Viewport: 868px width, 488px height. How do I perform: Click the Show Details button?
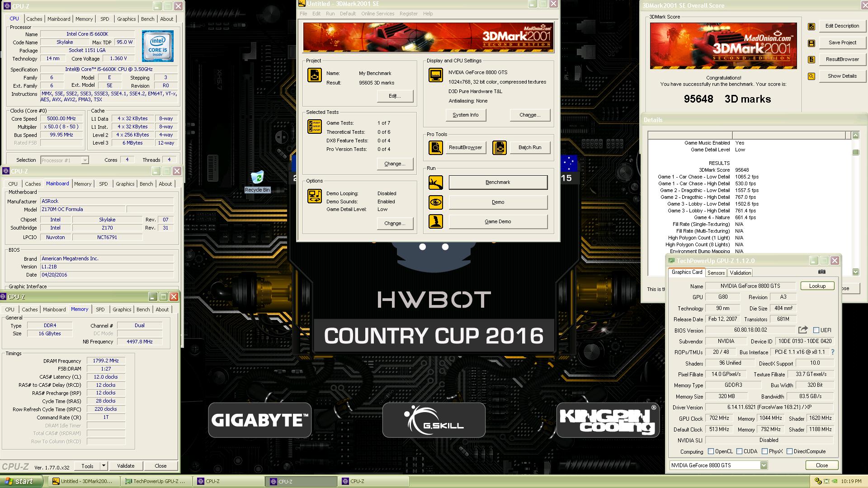pos(842,76)
